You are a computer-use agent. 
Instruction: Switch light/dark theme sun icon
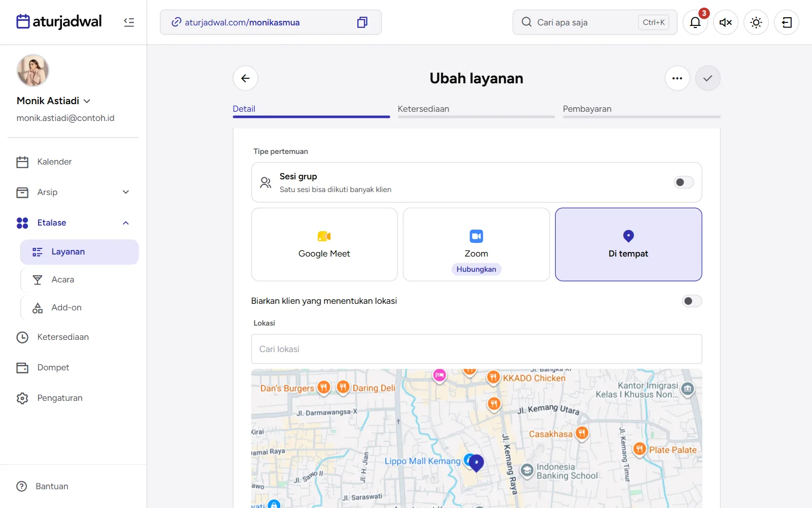(756, 22)
